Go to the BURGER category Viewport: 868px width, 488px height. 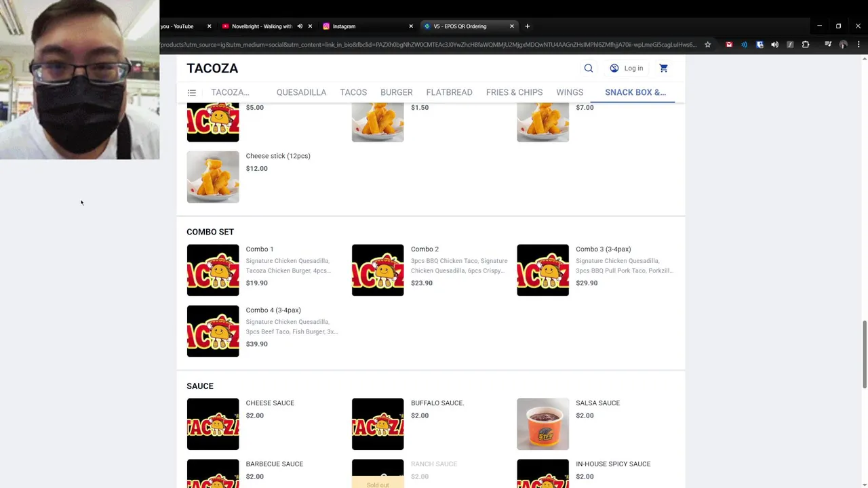[397, 92]
